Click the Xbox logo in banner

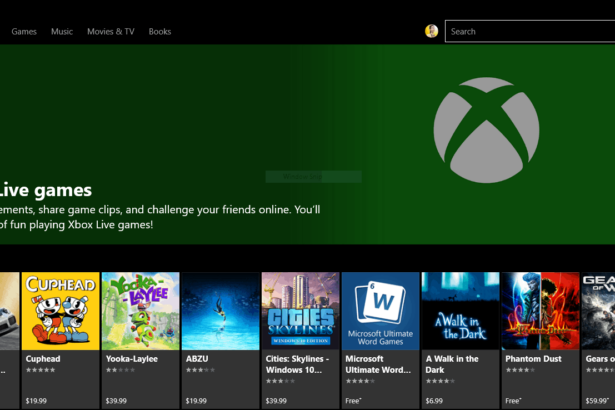pos(486,130)
